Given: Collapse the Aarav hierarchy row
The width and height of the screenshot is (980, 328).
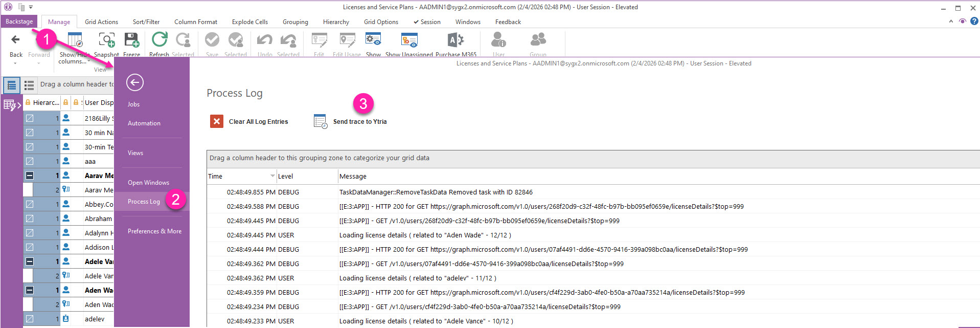Looking at the screenshot, I should click(x=30, y=176).
